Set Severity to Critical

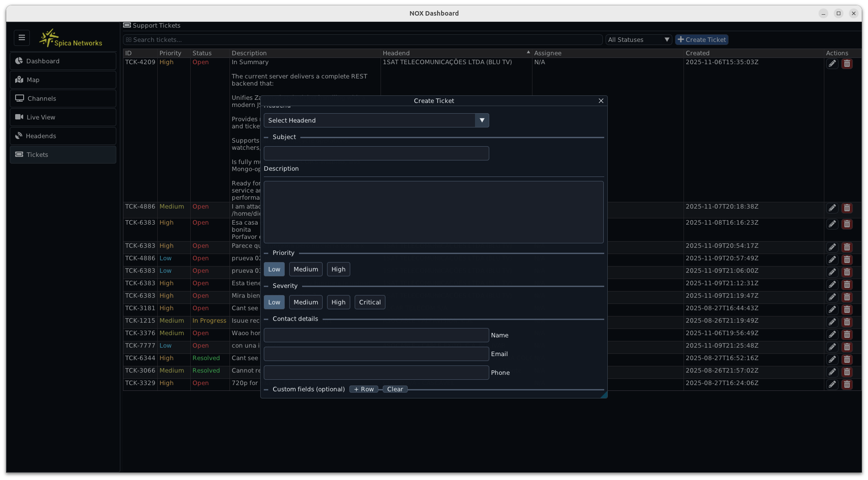[x=370, y=302]
